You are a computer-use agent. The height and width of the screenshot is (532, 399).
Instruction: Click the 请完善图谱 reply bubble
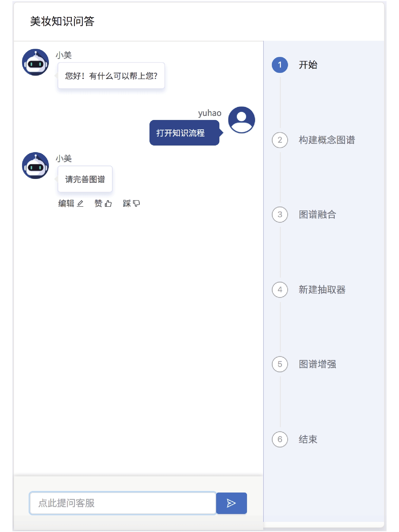[85, 179]
